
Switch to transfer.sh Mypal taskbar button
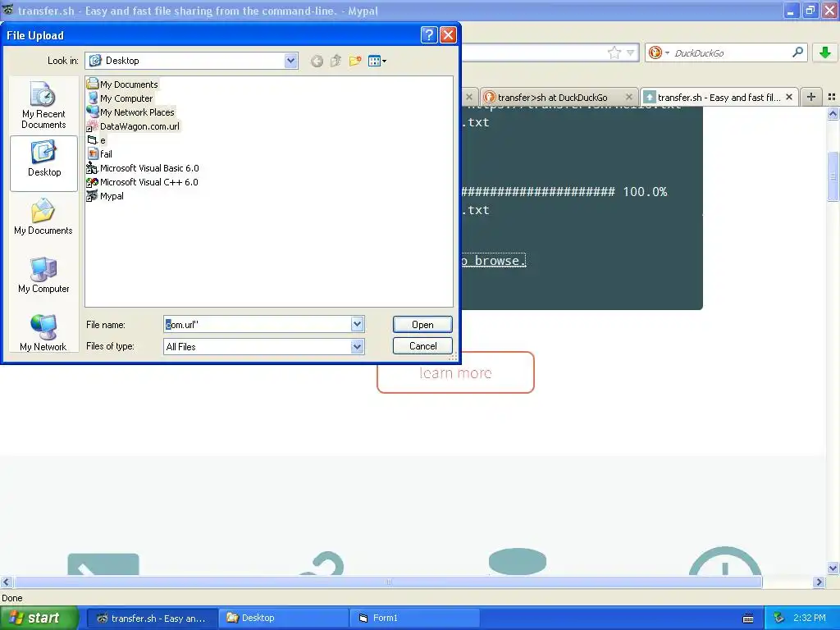[x=153, y=619]
